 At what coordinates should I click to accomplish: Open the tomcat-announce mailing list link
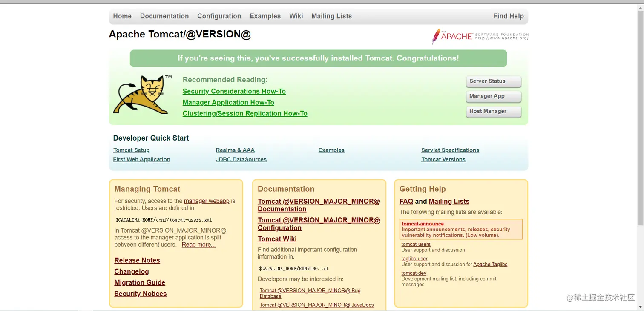(x=423, y=224)
